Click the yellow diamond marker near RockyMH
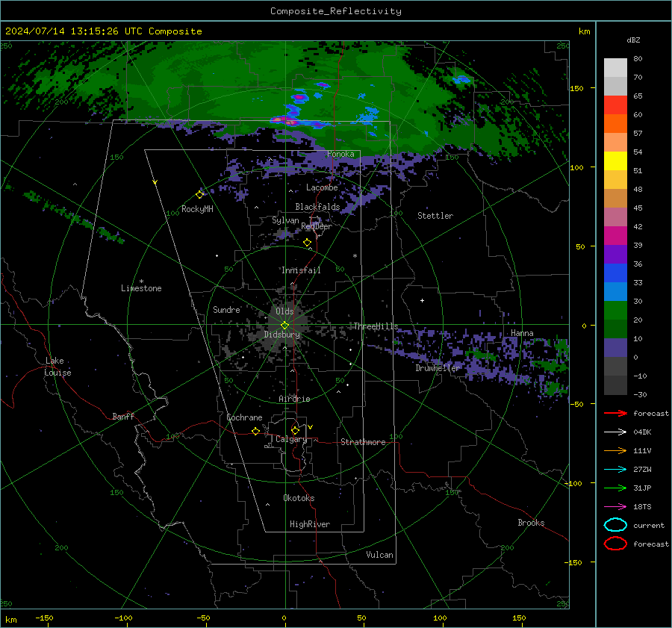672x628 pixels. pyautogui.click(x=199, y=195)
